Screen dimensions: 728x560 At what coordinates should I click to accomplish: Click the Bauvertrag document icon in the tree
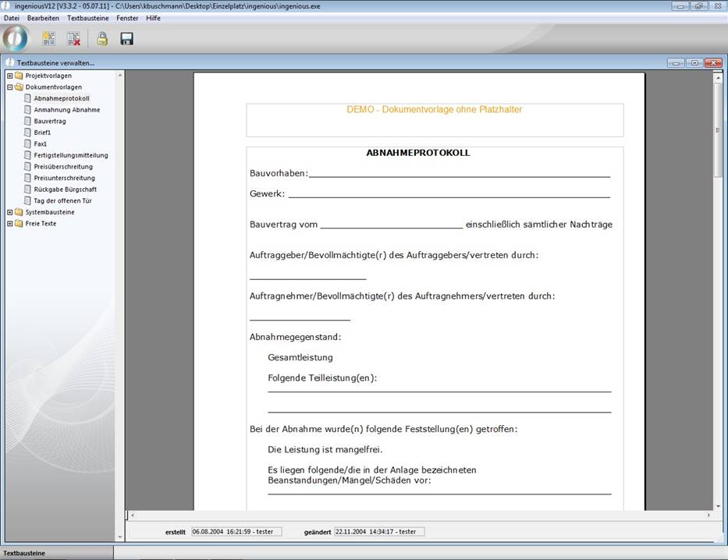[x=27, y=122]
